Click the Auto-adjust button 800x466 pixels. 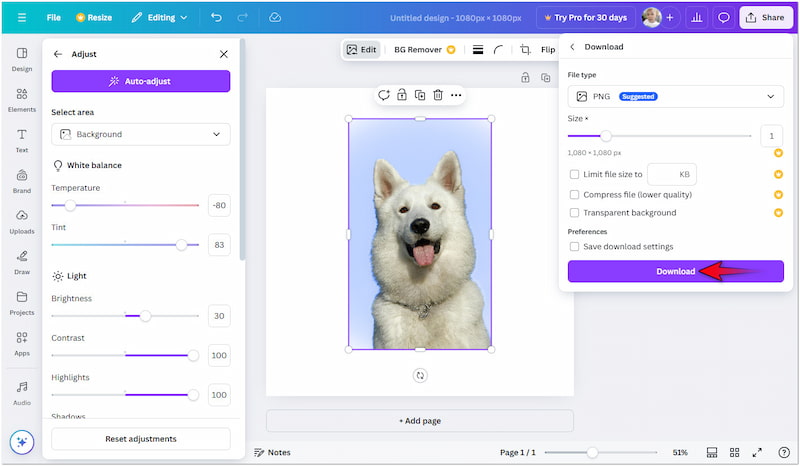[140, 81]
